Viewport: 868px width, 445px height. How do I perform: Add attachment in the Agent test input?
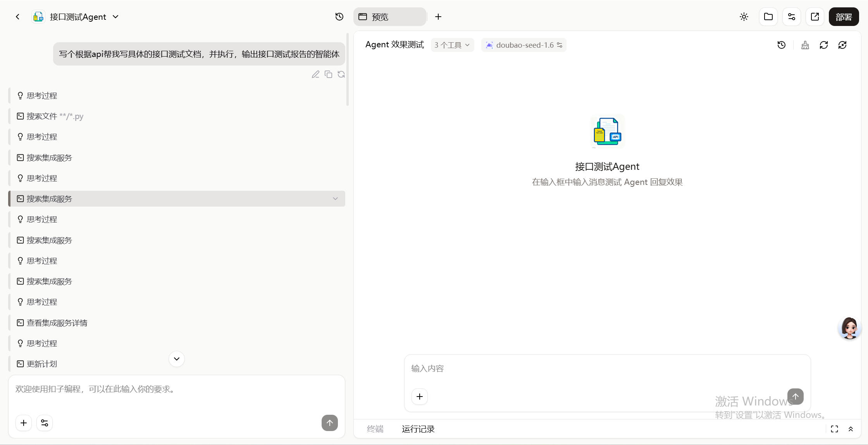click(x=420, y=397)
